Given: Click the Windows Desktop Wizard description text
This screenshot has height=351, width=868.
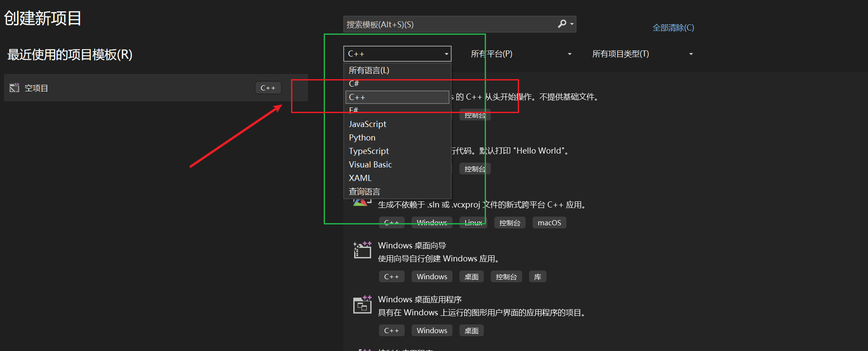Looking at the screenshot, I should [x=439, y=259].
